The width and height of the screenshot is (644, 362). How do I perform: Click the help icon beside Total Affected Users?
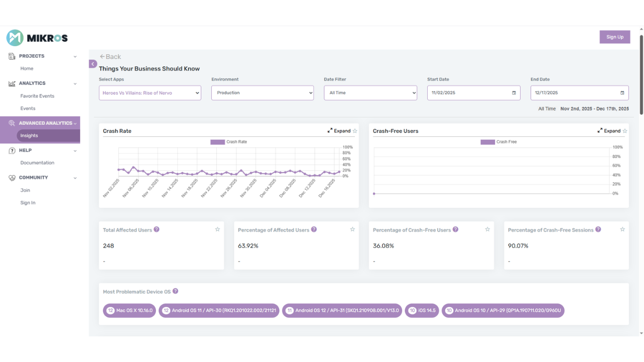click(156, 229)
